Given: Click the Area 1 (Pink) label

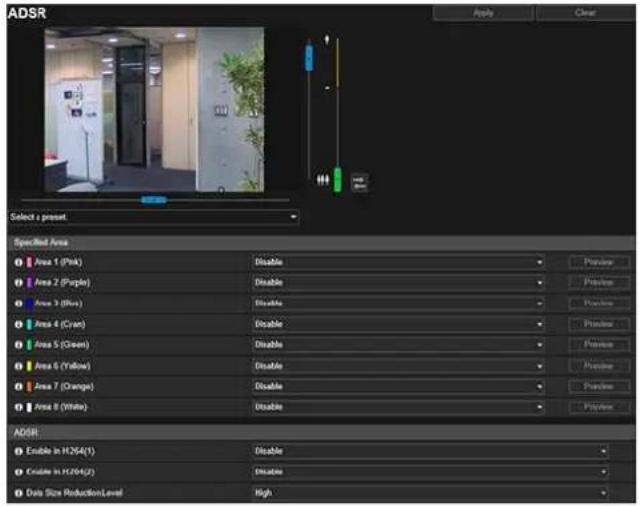Looking at the screenshot, I should pyautogui.click(x=58, y=262).
